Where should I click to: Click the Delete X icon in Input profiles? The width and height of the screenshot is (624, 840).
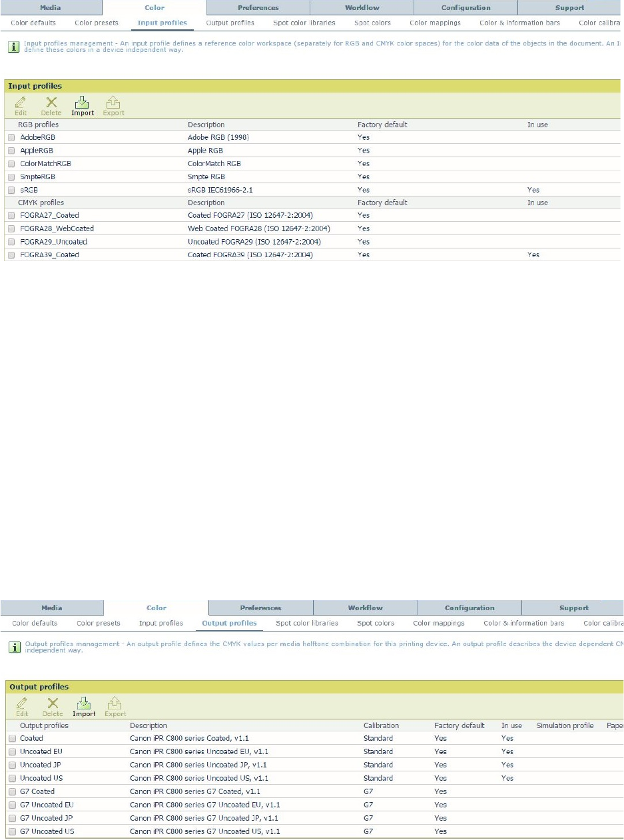[x=51, y=102]
